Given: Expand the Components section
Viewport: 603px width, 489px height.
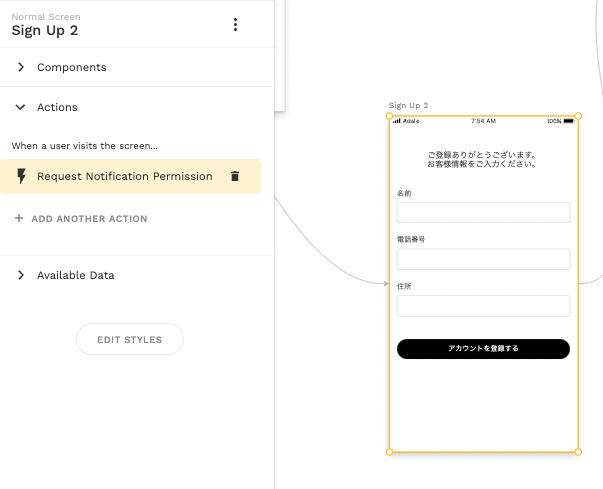Looking at the screenshot, I should coord(21,67).
